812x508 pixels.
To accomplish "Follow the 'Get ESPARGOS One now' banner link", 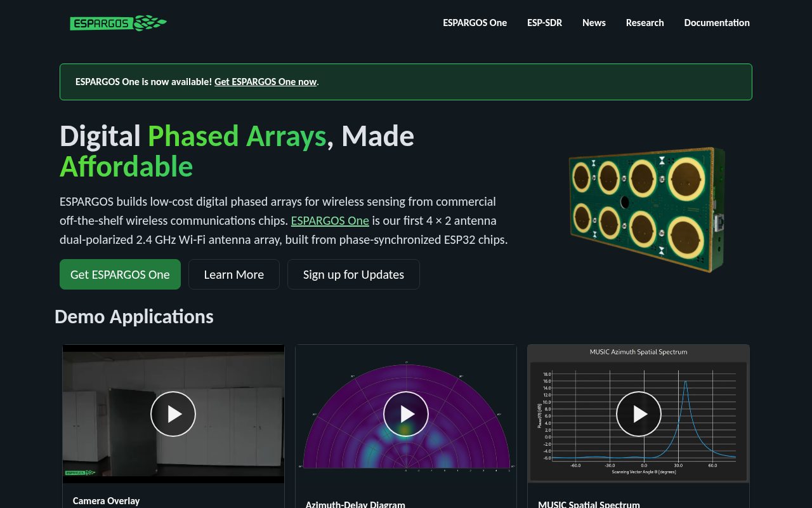I will [x=265, y=82].
